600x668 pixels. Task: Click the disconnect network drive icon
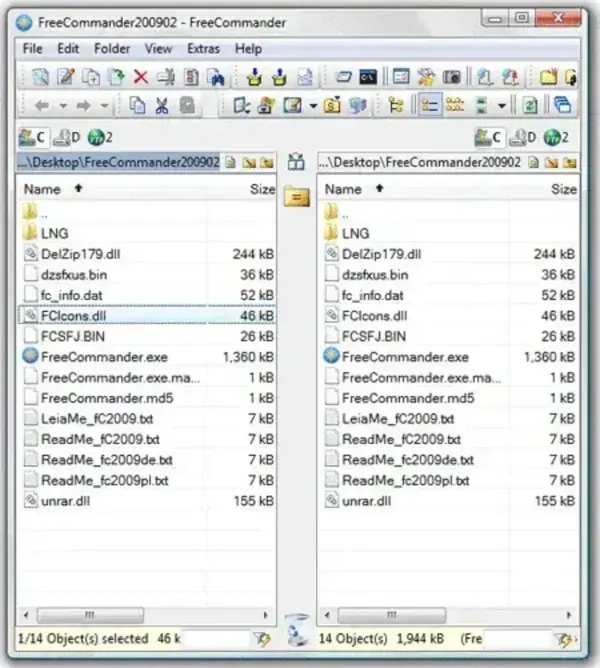510,77
